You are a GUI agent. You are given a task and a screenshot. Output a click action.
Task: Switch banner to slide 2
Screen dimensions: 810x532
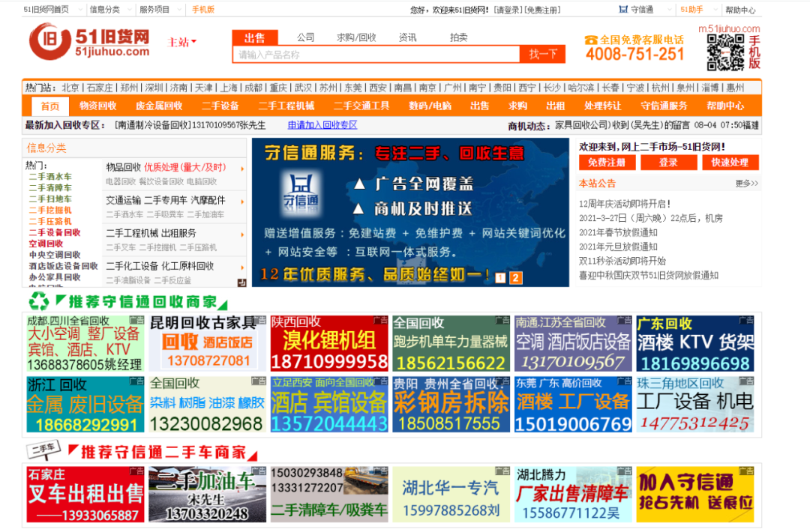coord(515,277)
